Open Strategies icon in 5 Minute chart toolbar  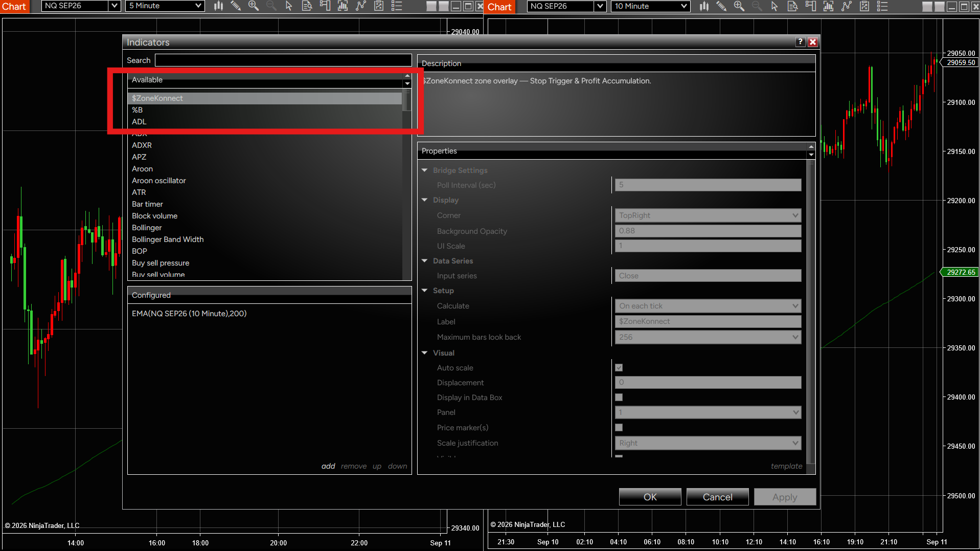coord(379,6)
